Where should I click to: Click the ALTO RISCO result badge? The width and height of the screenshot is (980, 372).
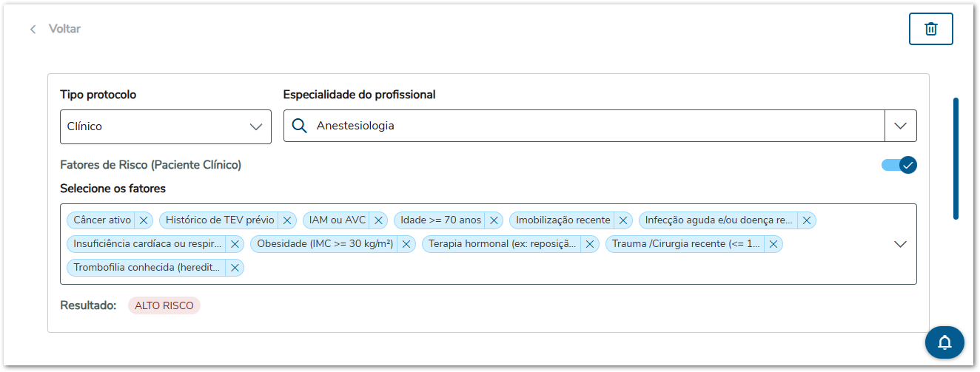[x=164, y=305]
